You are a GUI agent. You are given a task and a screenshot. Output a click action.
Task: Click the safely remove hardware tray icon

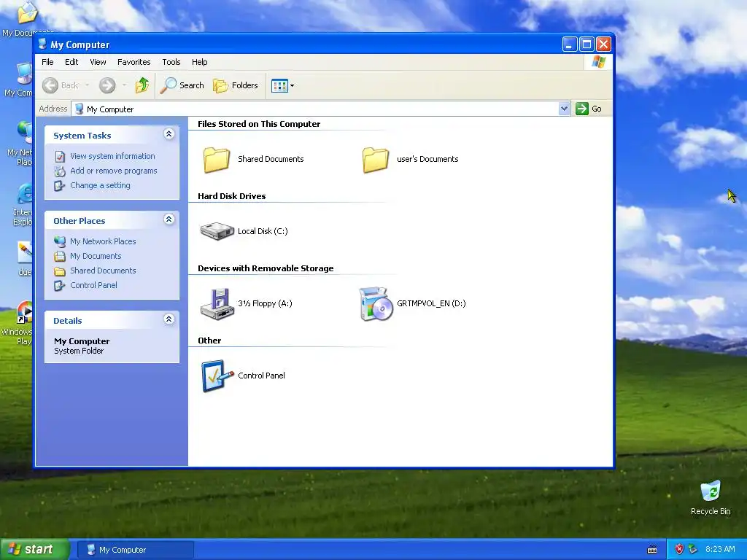pos(692,550)
